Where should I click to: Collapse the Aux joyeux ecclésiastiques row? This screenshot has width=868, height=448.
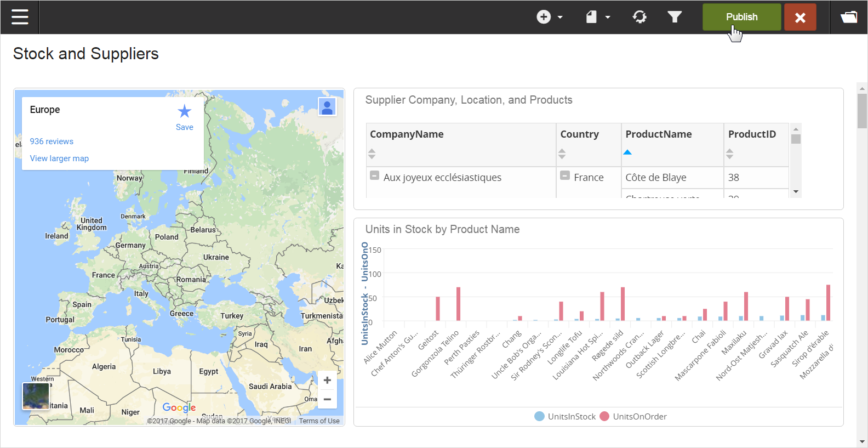pos(375,176)
